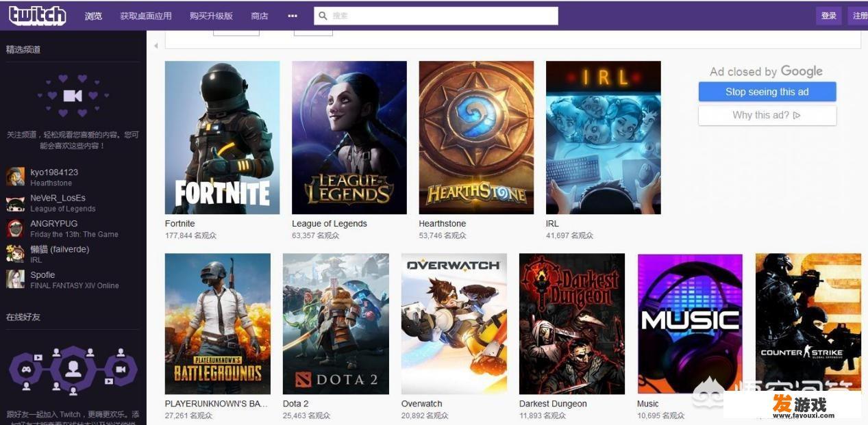Image resolution: width=868 pixels, height=425 pixels.
Task: Select 购买升级版 in the navigation bar
Action: tap(211, 16)
